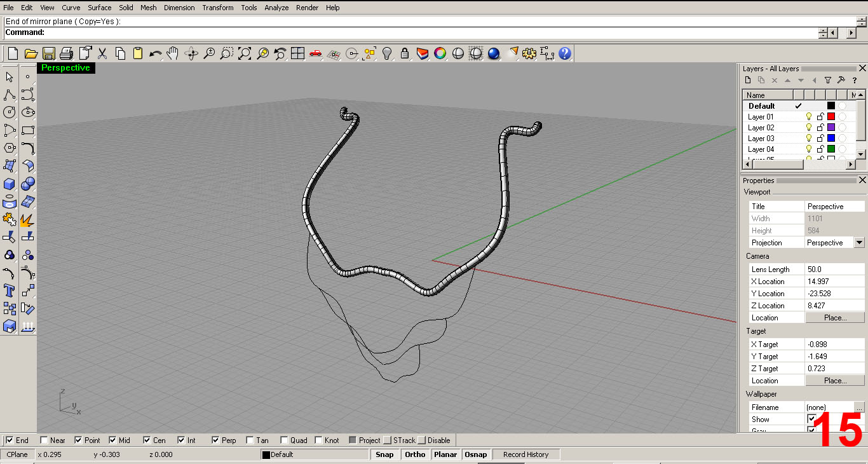Click the Print icon in toolbar
The height and width of the screenshot is (464, 868).
[x=66, y=53]
